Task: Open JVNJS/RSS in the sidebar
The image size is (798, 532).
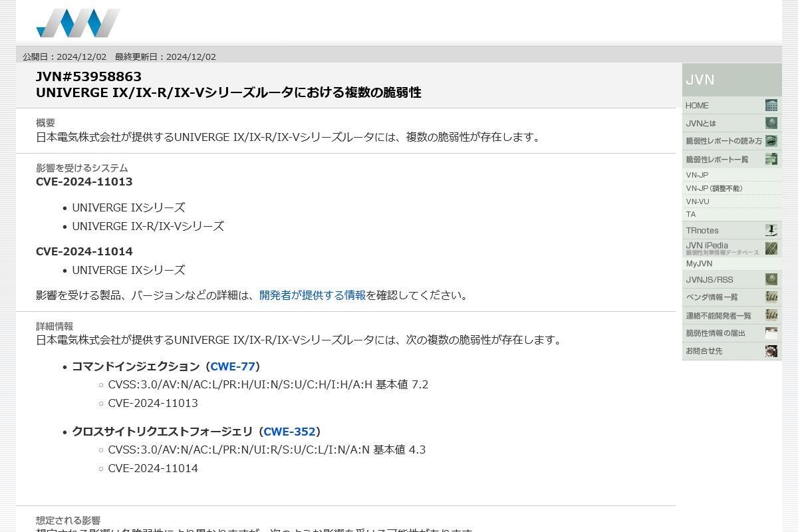Action: [x=710, y=279]
